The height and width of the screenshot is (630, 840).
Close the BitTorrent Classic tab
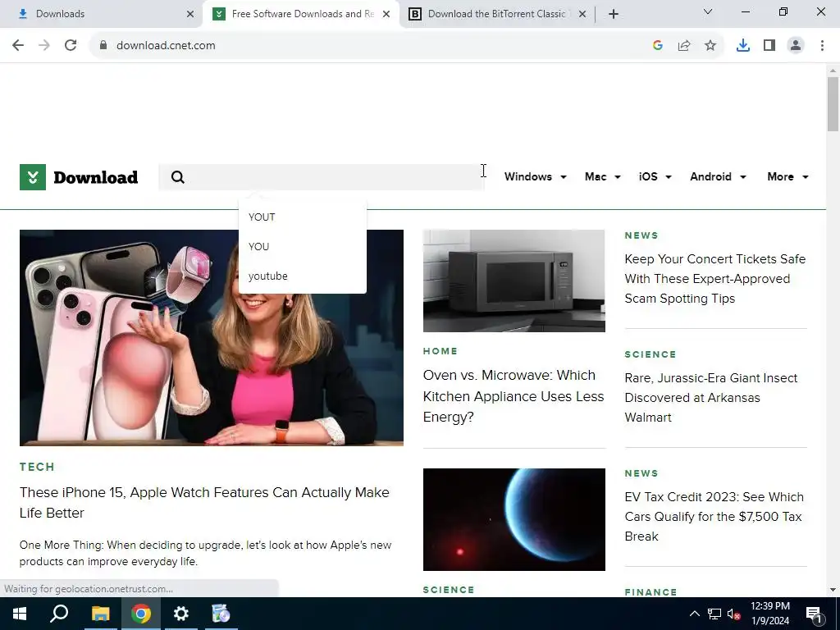pyautogui.click(x=582, y=14)
